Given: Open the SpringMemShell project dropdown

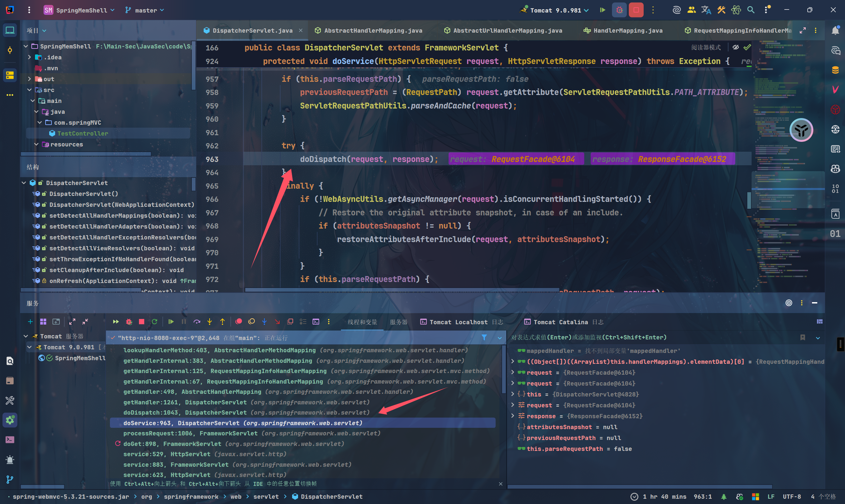Looking at the screenshot, I should pyautogui.click(x=79, y=10).
